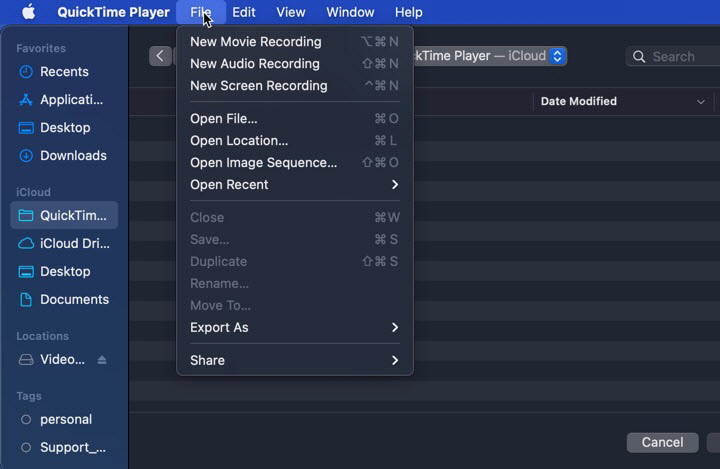Select Downloads in sidebar
This screenshot has height=469, width=720.
64,156
